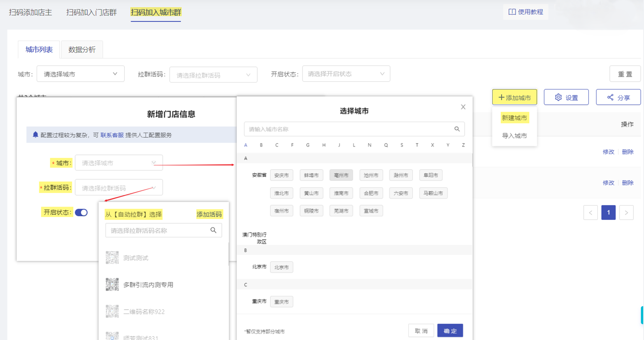Image resolution: width=644 pixels, height=340 pixels.
Task: Jump to letter S in city index
Action: coord(402,145)
